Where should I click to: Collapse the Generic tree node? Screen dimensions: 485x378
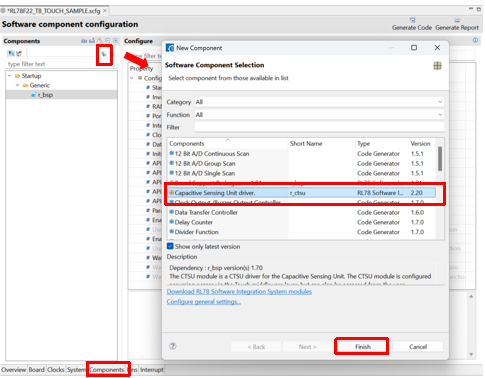pos(18,85)
